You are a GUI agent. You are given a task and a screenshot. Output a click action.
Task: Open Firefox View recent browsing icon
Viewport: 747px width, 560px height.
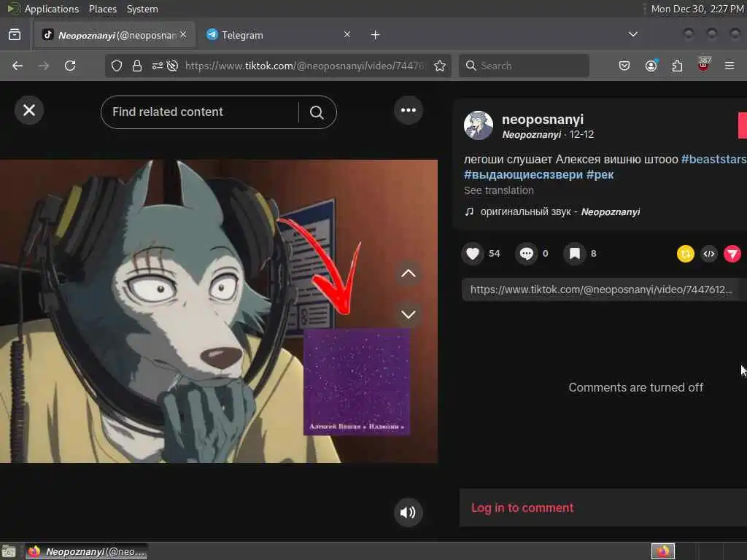coord(15,34)
